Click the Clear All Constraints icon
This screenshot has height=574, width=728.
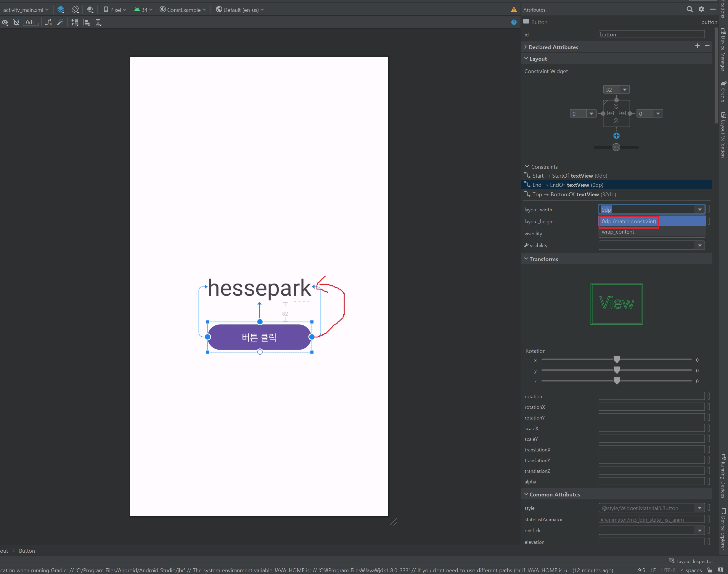[x=48, y=22]
